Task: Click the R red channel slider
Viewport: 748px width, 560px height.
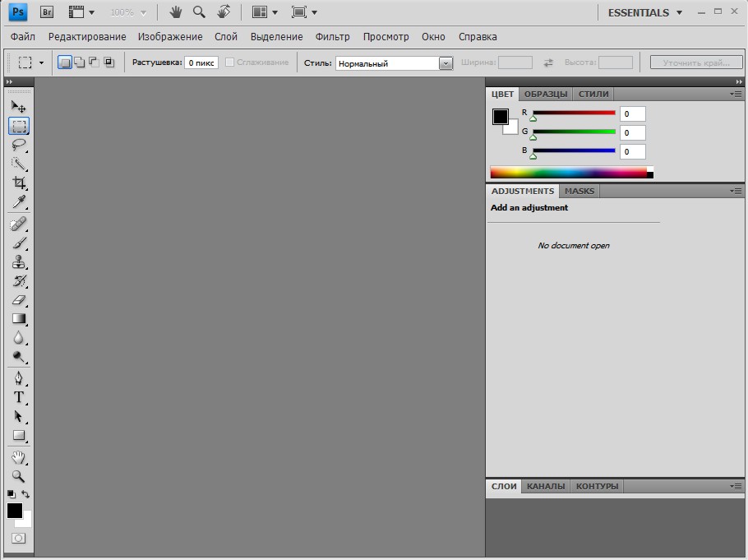Action: coord(574,113)
